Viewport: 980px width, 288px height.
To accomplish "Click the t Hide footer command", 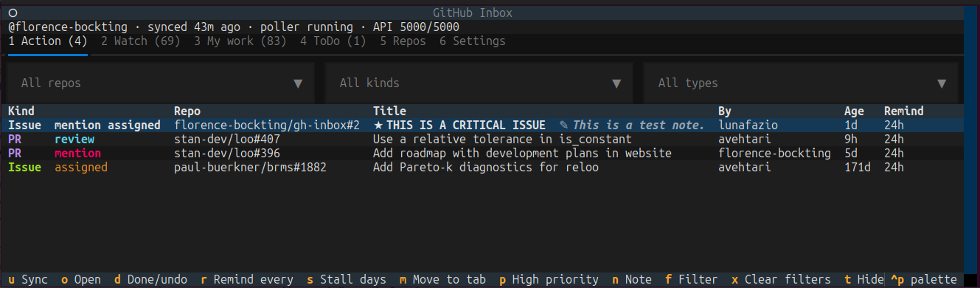I will pos(864,279).
